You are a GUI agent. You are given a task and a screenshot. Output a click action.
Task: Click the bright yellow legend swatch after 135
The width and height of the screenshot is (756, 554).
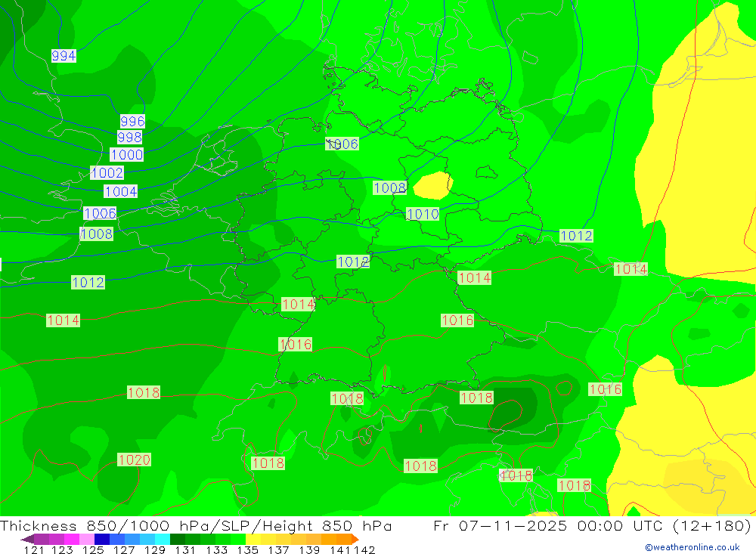click(x=253, y=539)
